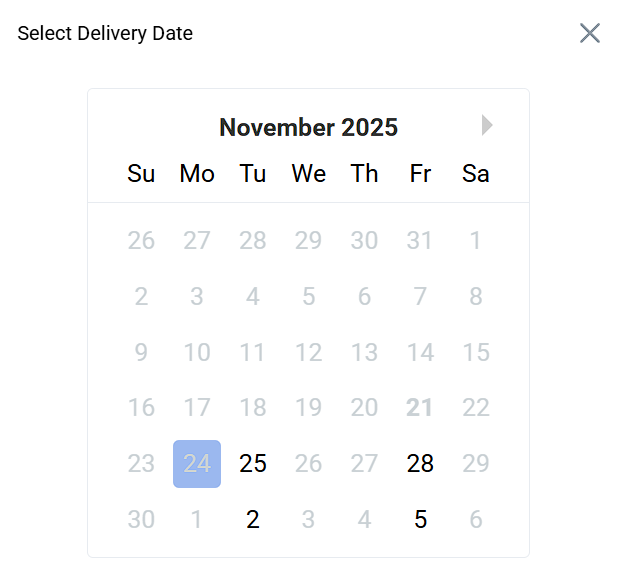
Task: Click disabled date 14 on Friday
Action: click(420, 352)
